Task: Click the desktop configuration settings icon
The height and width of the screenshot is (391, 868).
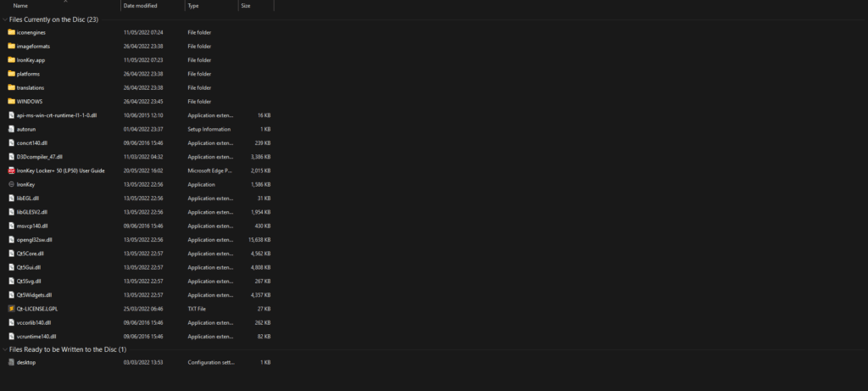Action: click(x=11, y=362)
